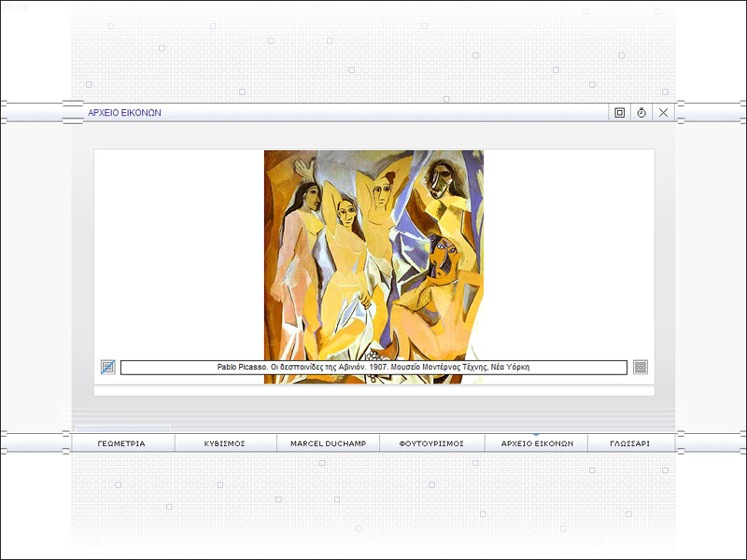
Task: Click the fullscreen frame icon in title bar
Action: point(619,113)
